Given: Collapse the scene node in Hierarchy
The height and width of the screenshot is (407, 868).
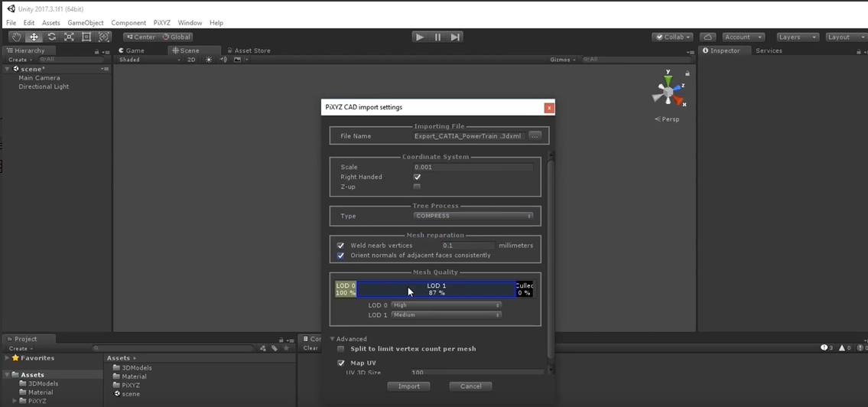Looking at the screenshot, I should 7,69.
